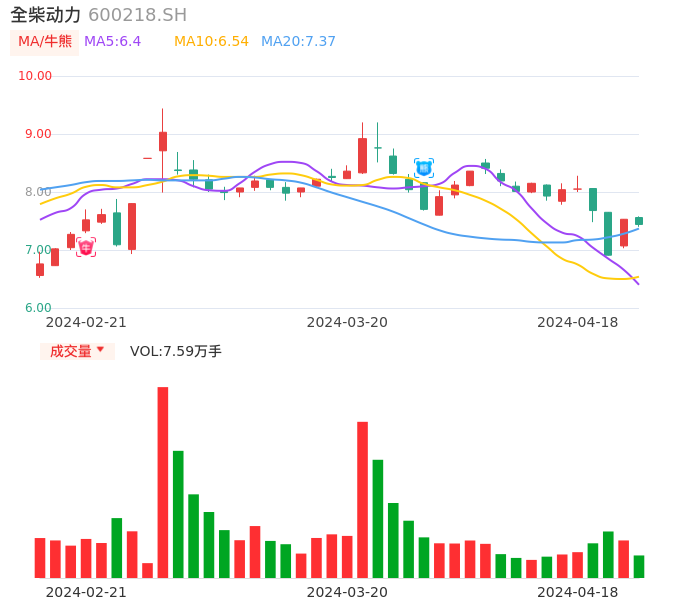The height and width of the screenshot is (606, 686).
Task: Click the 2024-03-20 date on price axis
Action: [347, 322]
